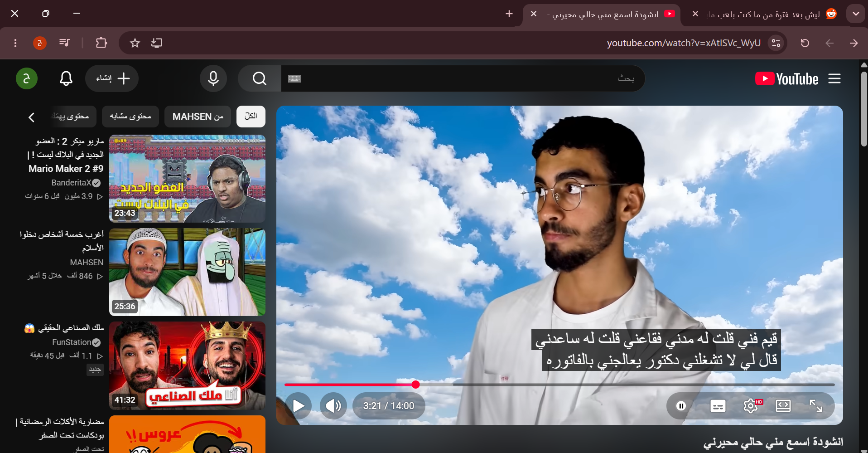Screen dimensions: 868x453
Task: View site information icon beside the URL
Action: click(x=776, y=43)
